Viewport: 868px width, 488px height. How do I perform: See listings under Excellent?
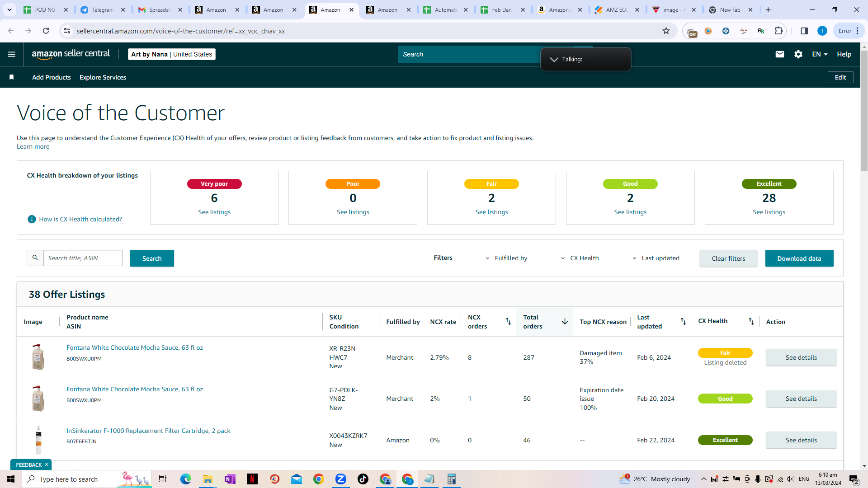pos(769,212)
